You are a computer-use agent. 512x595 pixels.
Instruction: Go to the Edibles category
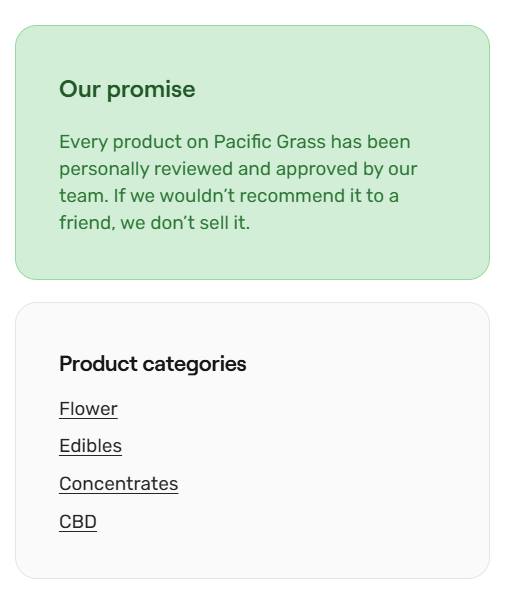[90, 446]
